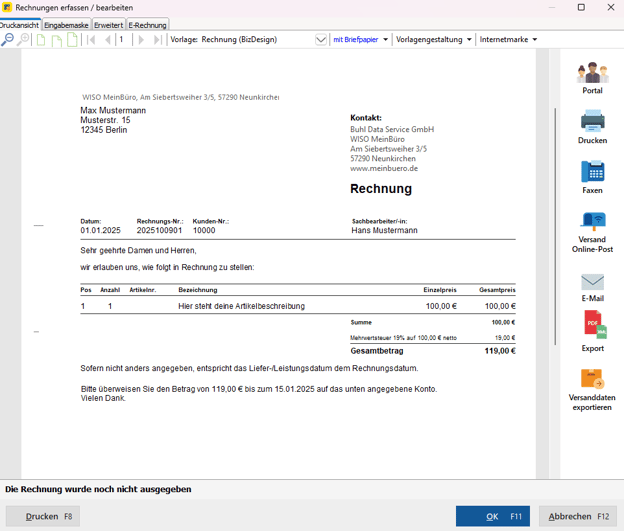Confirm with the OK F11 button
Screen dimensions: 624x531
[493, 516]
